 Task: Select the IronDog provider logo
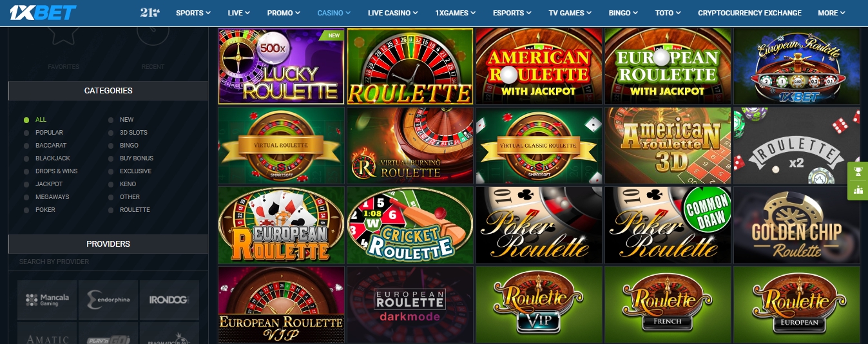[169, 300]
